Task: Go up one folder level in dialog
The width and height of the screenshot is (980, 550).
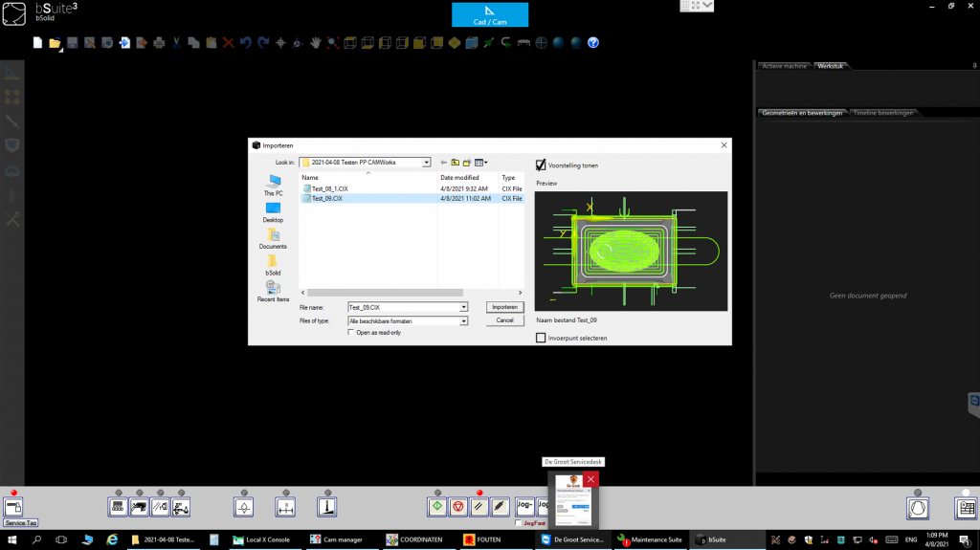Action: (x=456, y=163)
